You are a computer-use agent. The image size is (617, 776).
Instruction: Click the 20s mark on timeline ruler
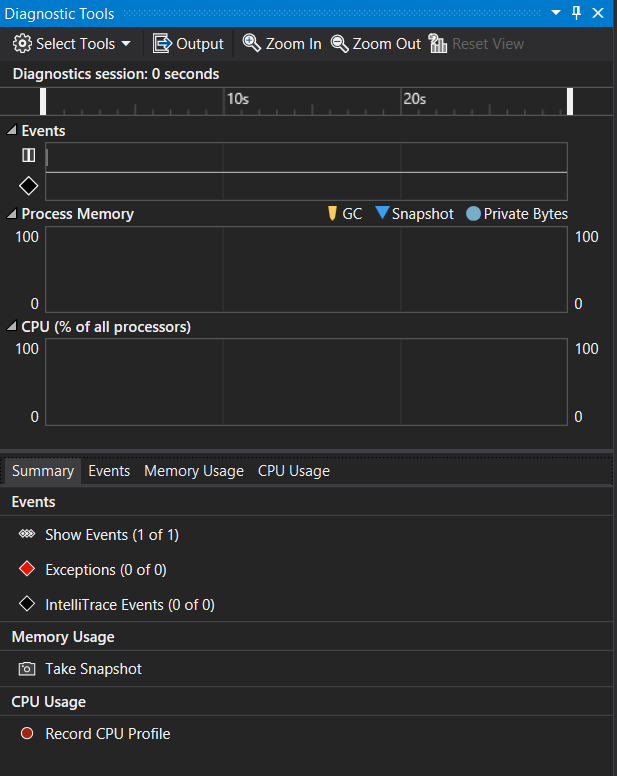coord(415,99)
